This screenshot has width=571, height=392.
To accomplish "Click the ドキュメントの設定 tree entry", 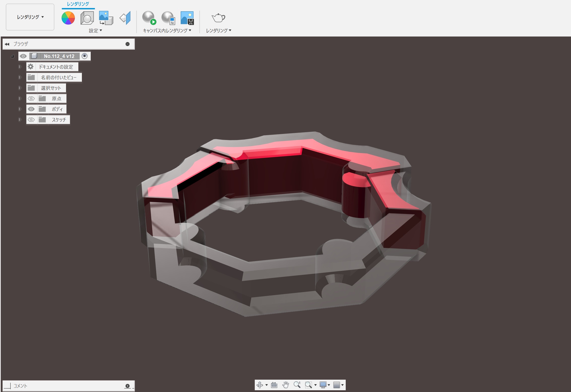I will pyautogui.click(x=56, y=67).
